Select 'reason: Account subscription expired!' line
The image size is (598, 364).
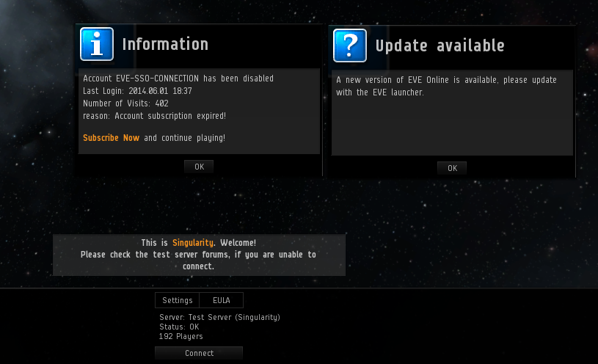[155, 116]
